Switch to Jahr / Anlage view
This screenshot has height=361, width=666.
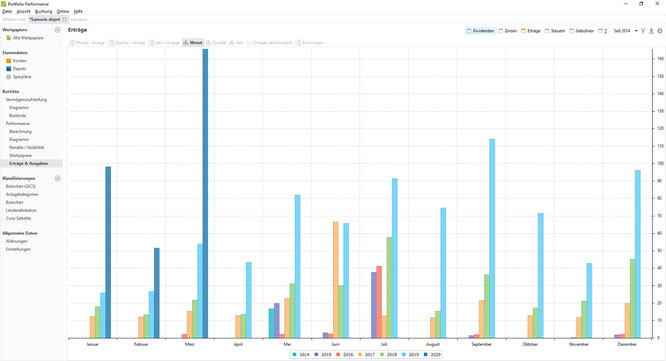[164, 43]
